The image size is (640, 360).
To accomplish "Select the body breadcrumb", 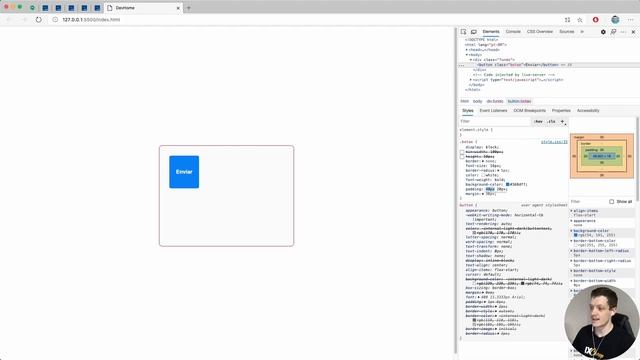I will click(478, 101).
